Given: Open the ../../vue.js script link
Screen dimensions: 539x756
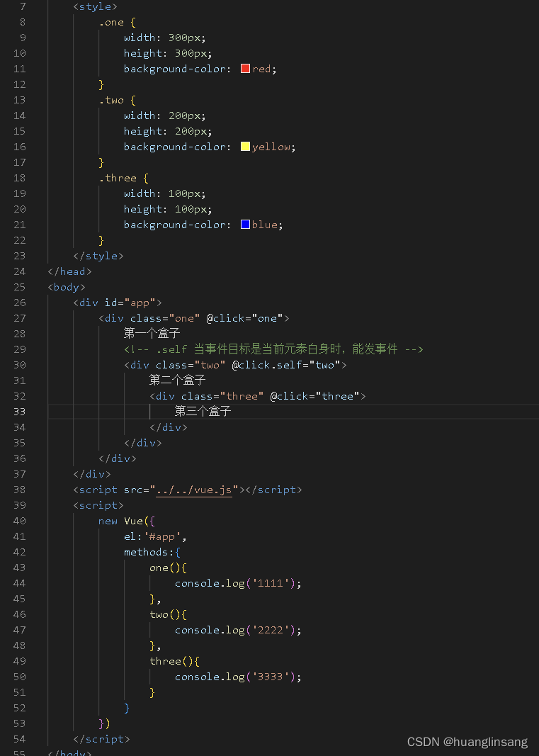Looking at the screenshot, I should [x=194, y=490].
